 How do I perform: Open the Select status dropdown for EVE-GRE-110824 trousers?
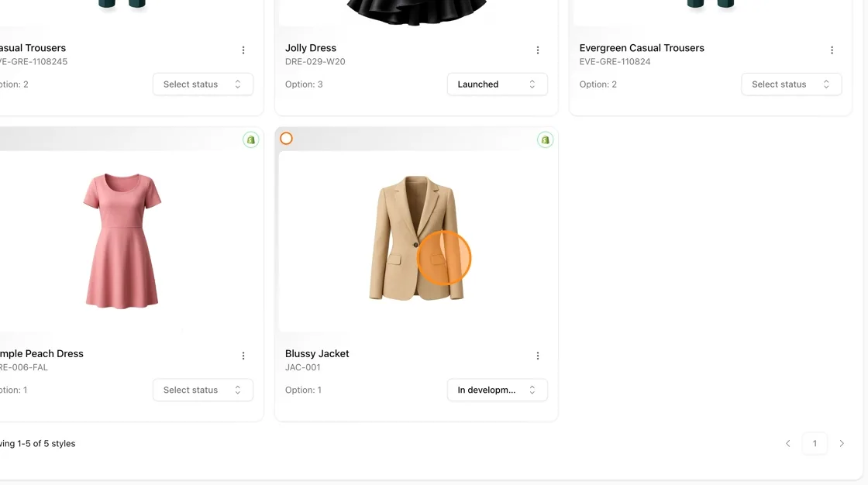pos(791,84)
